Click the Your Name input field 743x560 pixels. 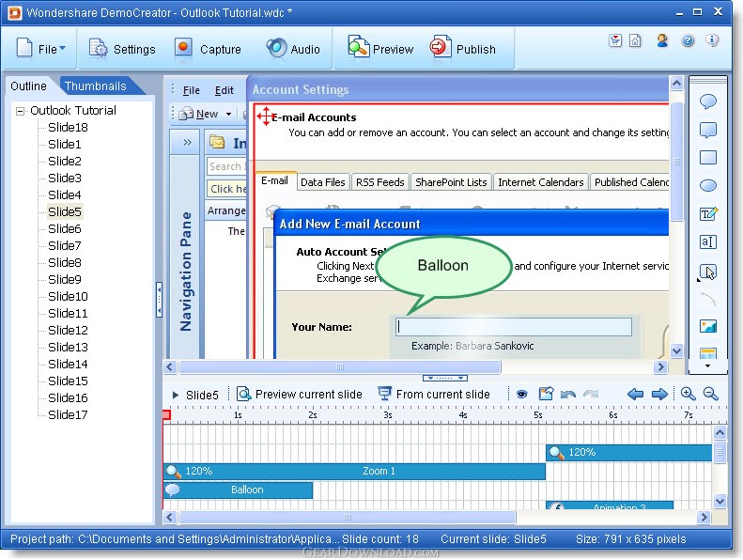[x=514, y=327]
